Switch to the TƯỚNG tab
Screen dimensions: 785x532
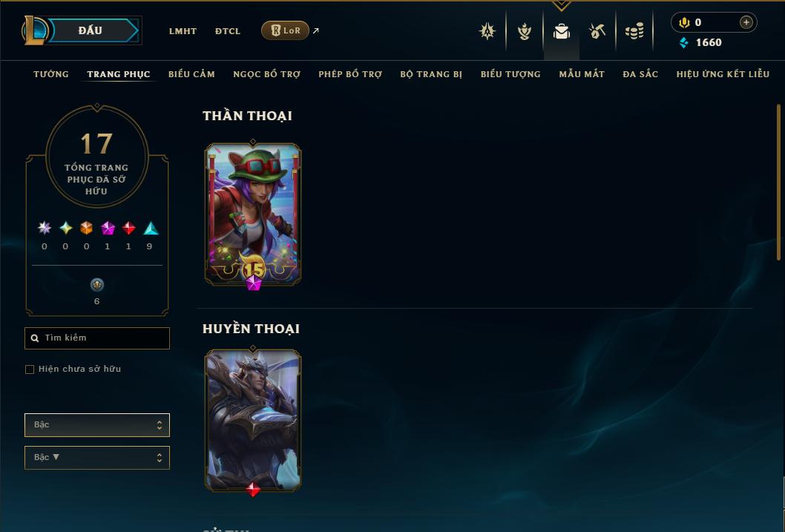(x=51, y=74)
